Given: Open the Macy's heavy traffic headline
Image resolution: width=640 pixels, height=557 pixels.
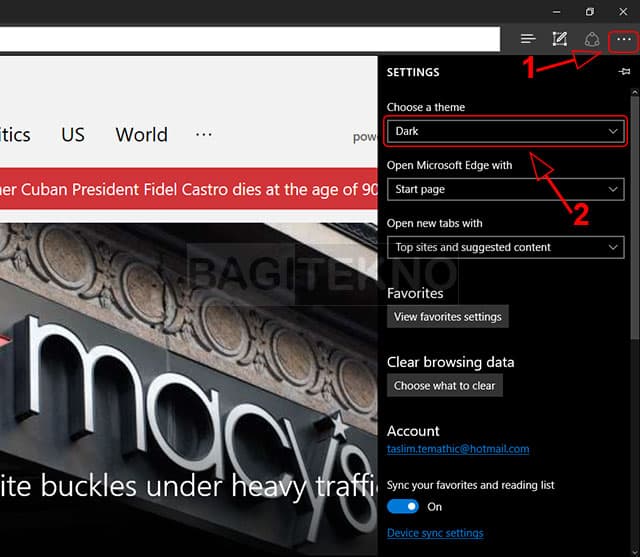Looking at the screenshot, I should coord(189,486).
